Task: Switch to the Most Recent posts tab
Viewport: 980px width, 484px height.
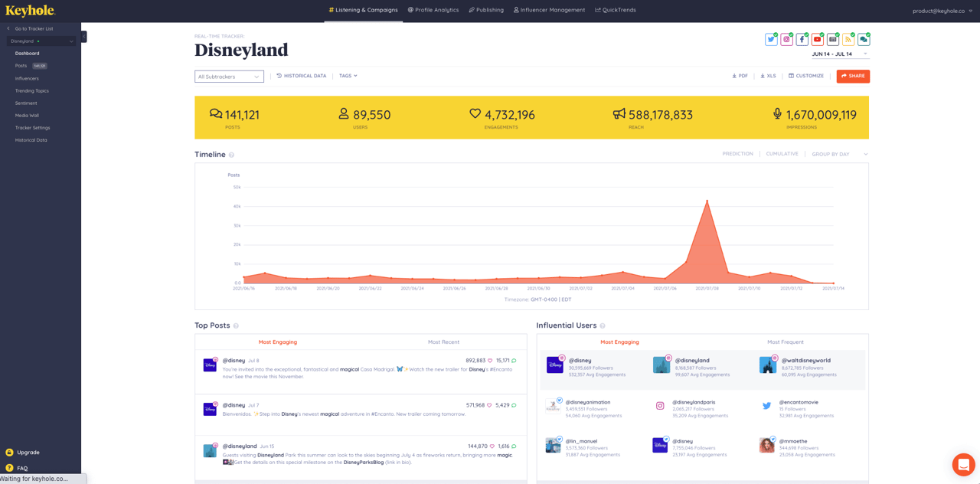Action: click(443, 342)
